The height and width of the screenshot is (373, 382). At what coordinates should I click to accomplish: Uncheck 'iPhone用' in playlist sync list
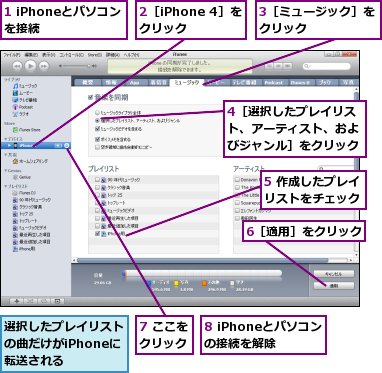pos(97,234)
